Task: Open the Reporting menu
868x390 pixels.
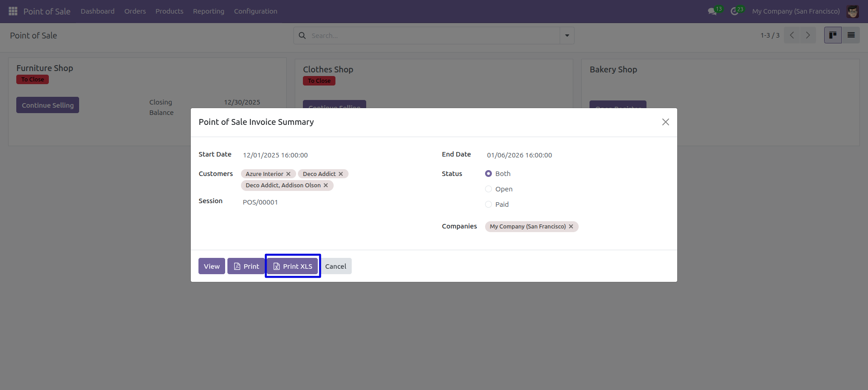Action: click(208, 11)
